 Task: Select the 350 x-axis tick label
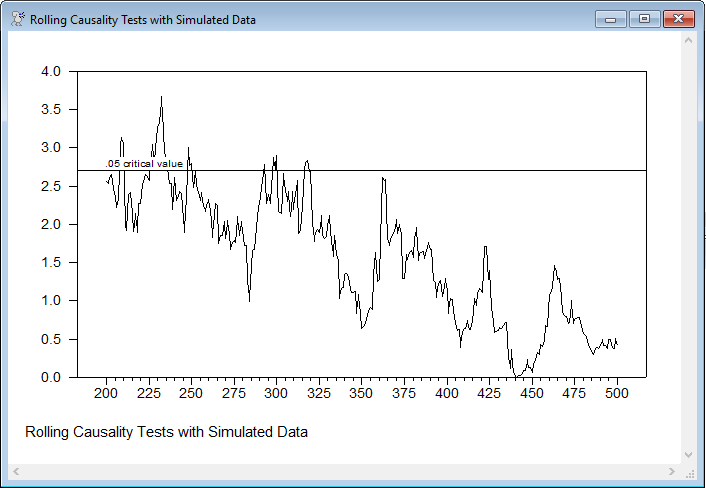point(361,394)
